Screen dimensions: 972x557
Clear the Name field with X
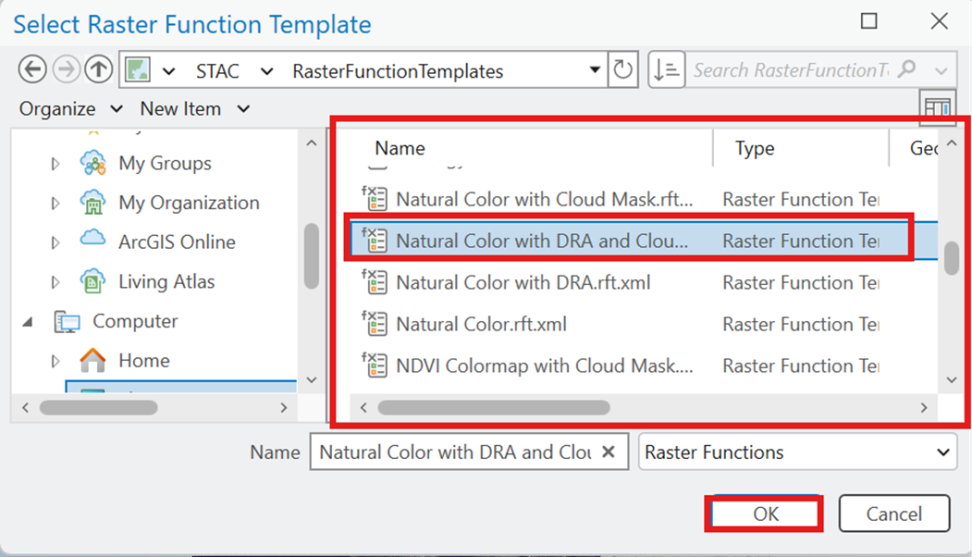(x=609, y=452)
